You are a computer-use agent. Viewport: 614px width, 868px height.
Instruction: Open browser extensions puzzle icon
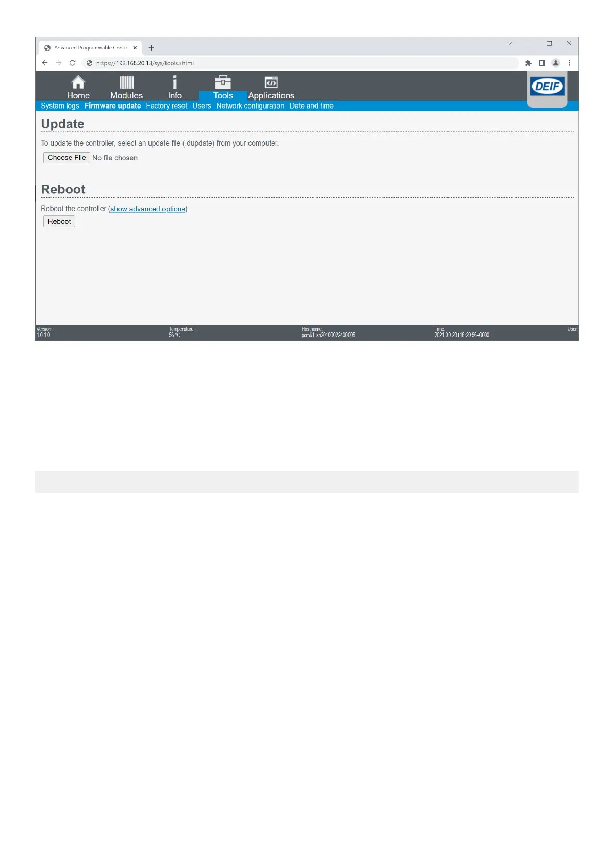(528, 63)
